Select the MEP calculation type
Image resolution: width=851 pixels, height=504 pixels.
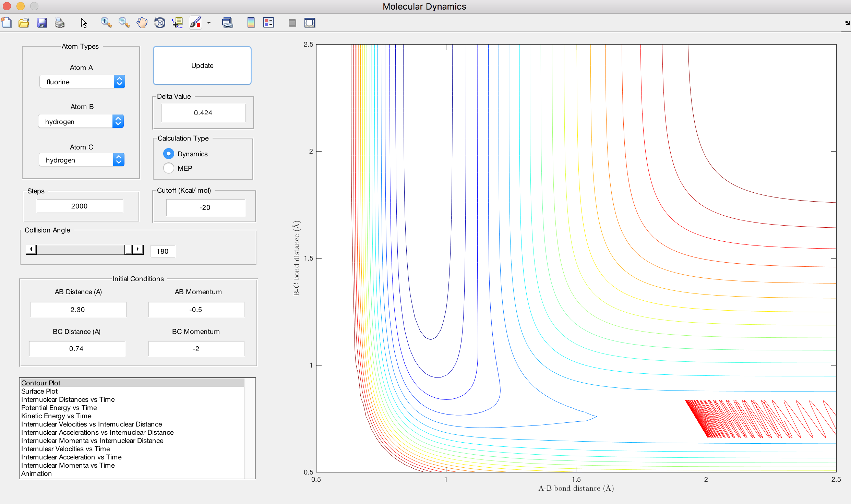[x=168, y=168]
